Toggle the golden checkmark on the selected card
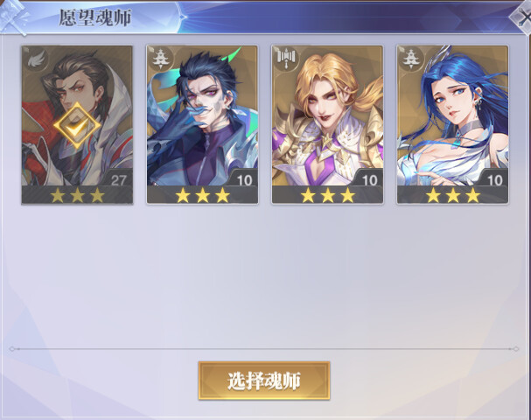 click(x=77, y=126)
